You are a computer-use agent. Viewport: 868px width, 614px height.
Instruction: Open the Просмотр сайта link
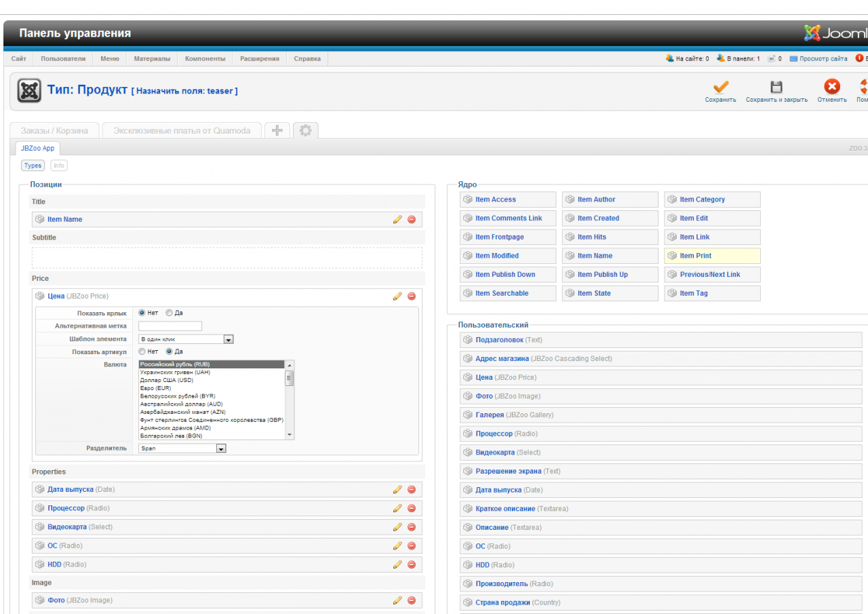click(x=823, y=59)
